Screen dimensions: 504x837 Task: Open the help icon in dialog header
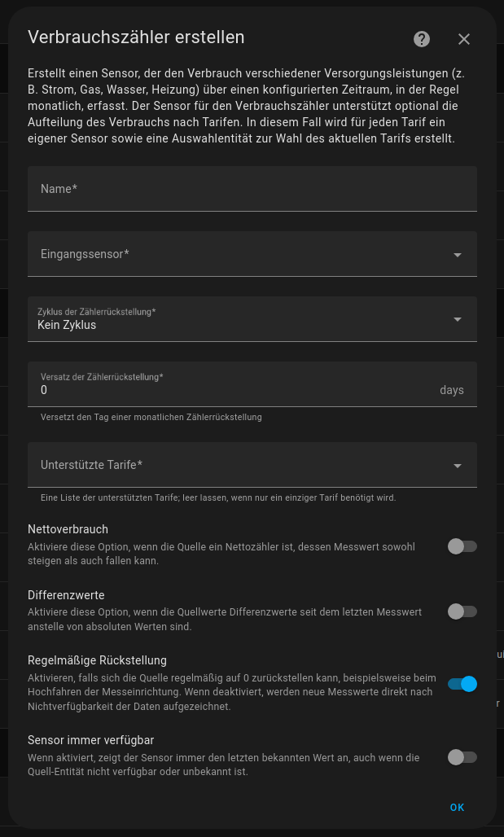pyautogui.click(x=422, y=39)
